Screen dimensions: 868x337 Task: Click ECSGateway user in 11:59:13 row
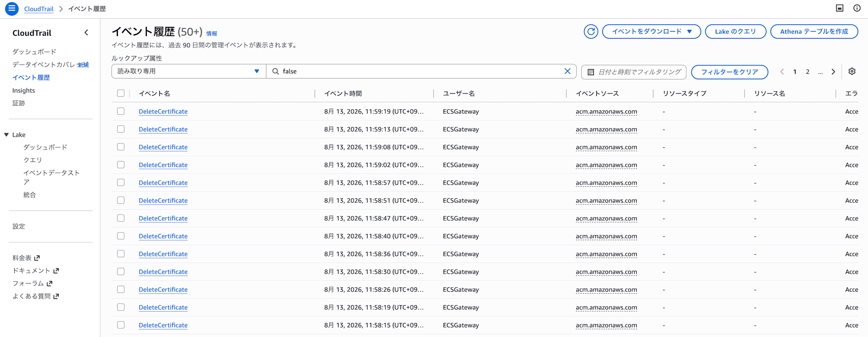click(x=461, y=129)
